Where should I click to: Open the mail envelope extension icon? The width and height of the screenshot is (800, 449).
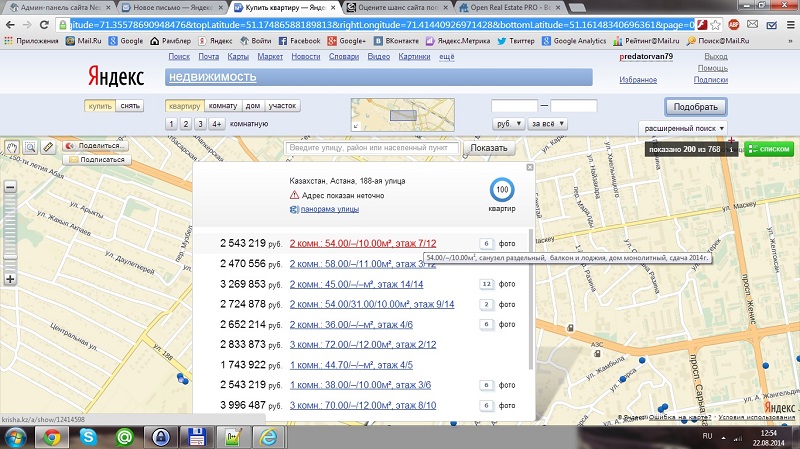pyautogui.click(x=753, y=24)
